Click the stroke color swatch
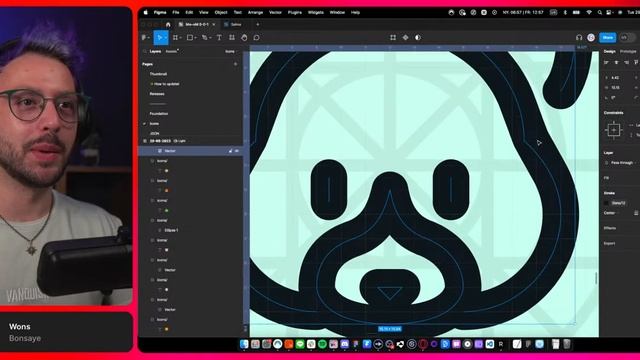Image resolution: width=640 pixels, height=360 pixels. [x=606, y=203]
